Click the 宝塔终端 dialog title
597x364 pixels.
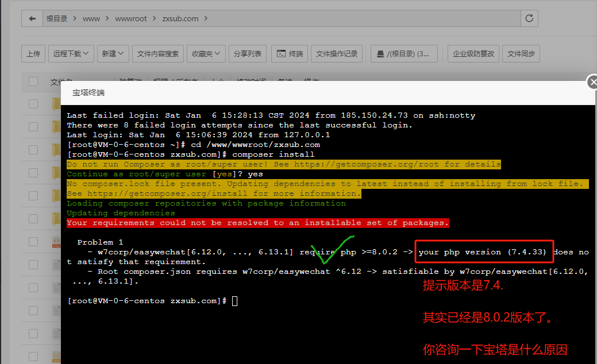(x=88, y=93)
